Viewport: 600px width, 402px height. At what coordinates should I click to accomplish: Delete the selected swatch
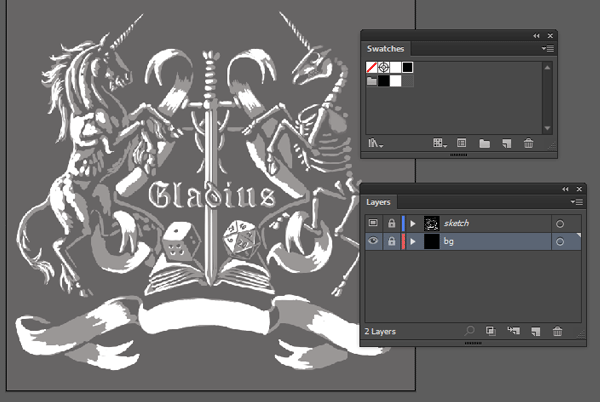pyautogui.click(x=528, y=143)
